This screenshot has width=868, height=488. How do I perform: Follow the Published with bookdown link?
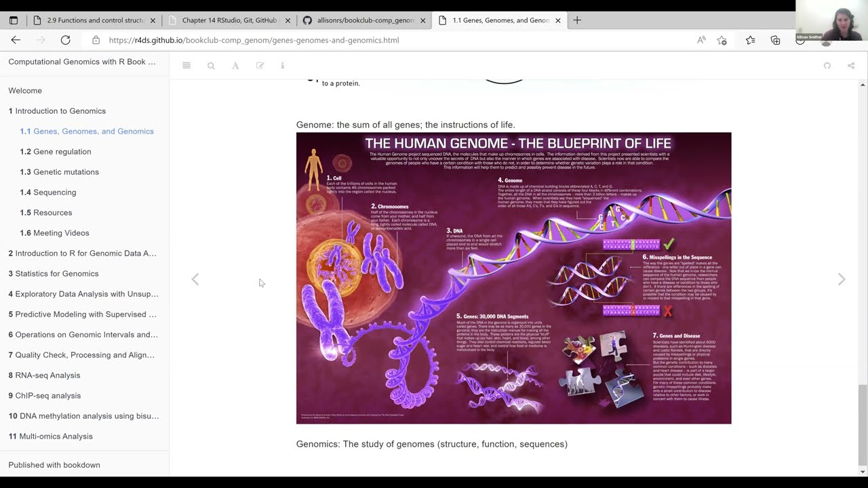point(54,465)
